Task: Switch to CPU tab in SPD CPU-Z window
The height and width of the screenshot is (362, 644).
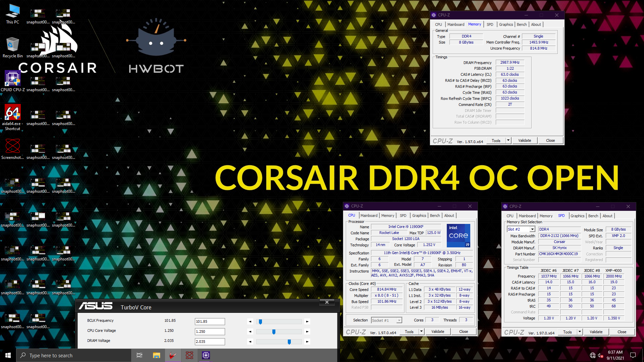Action: pyautogui.click(x=510, y=216)
